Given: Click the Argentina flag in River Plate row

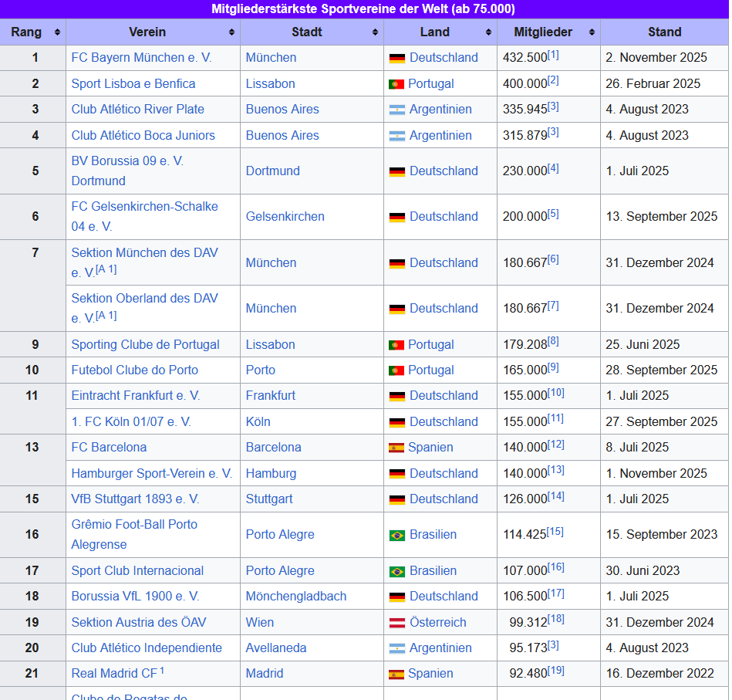Looking at the screenshot, I should pos(396,110).
